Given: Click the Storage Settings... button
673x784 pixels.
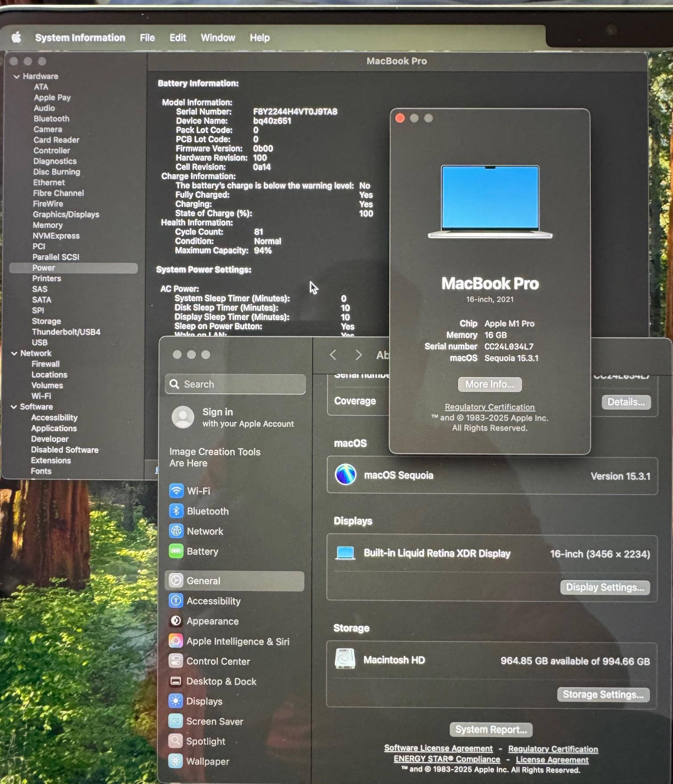Looking at the screenshot, I should (603, 694).
